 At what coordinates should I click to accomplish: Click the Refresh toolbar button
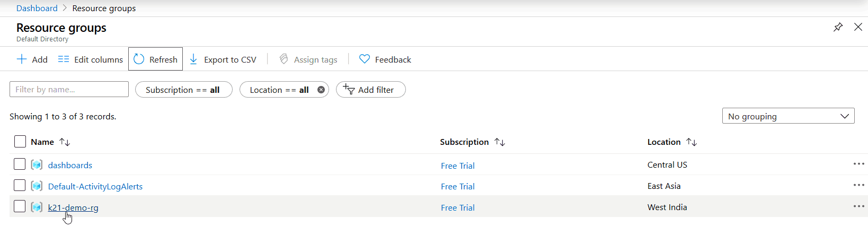point(155,59)
